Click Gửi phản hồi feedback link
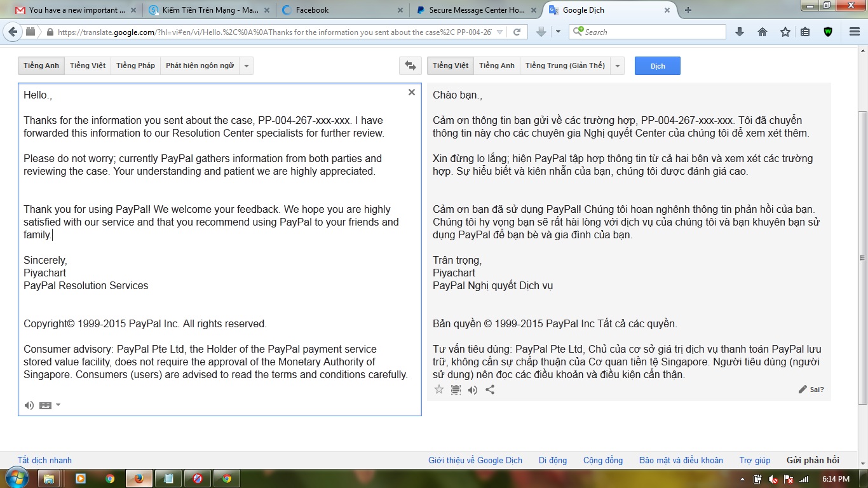868x488 pixels. (813, 460)
